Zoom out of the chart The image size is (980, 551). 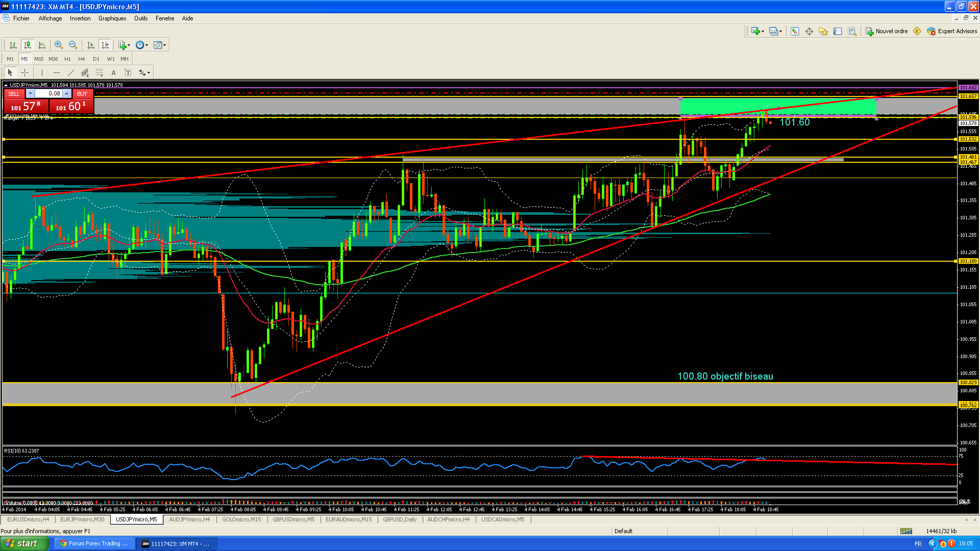(73, 45)
